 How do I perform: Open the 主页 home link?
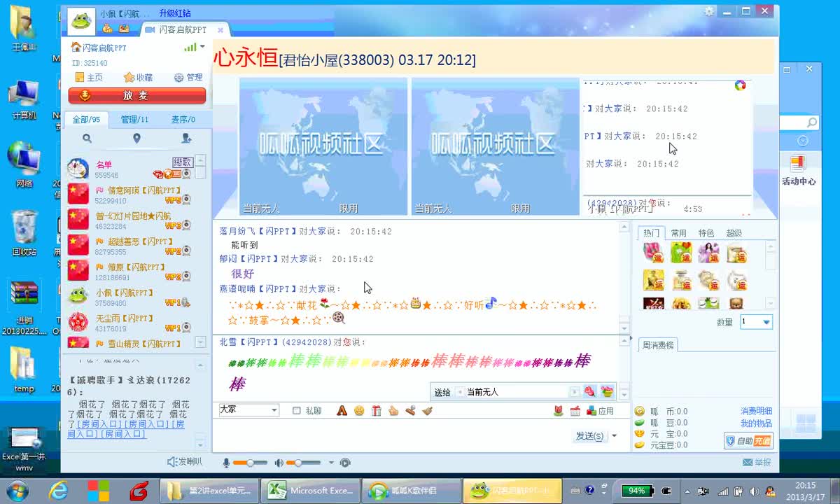90,78
